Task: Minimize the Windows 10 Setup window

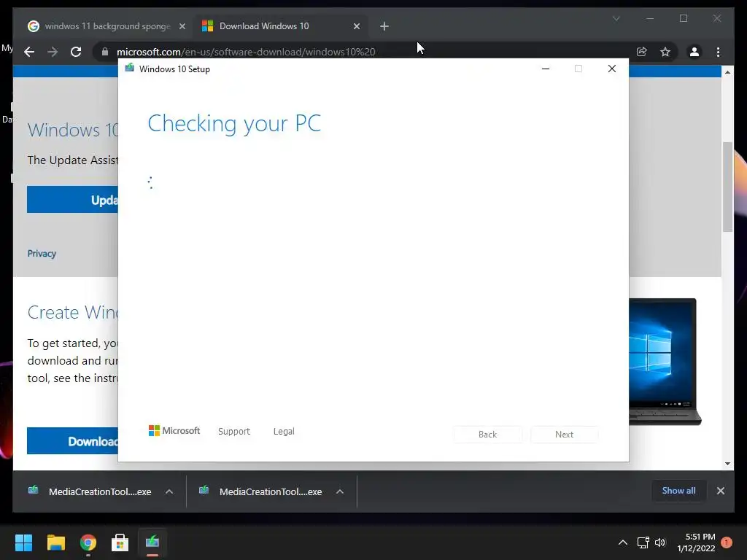Action: coord(546,69)
